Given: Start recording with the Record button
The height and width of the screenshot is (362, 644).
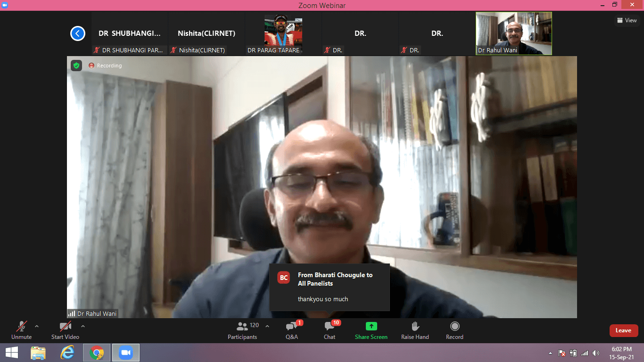Looking at the screenshot, I should (454, 330).
